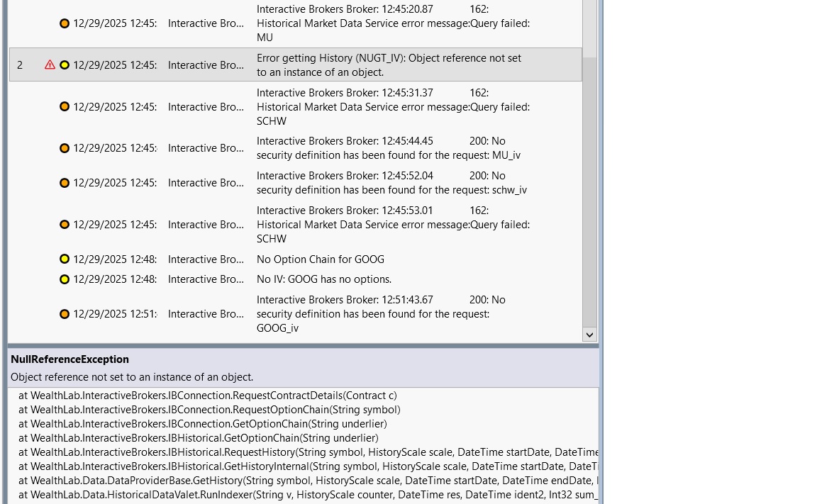Screen dimensions: 817x504
Task: Click description 'Object reference not set to an instance'
Action: click(132, 377)
